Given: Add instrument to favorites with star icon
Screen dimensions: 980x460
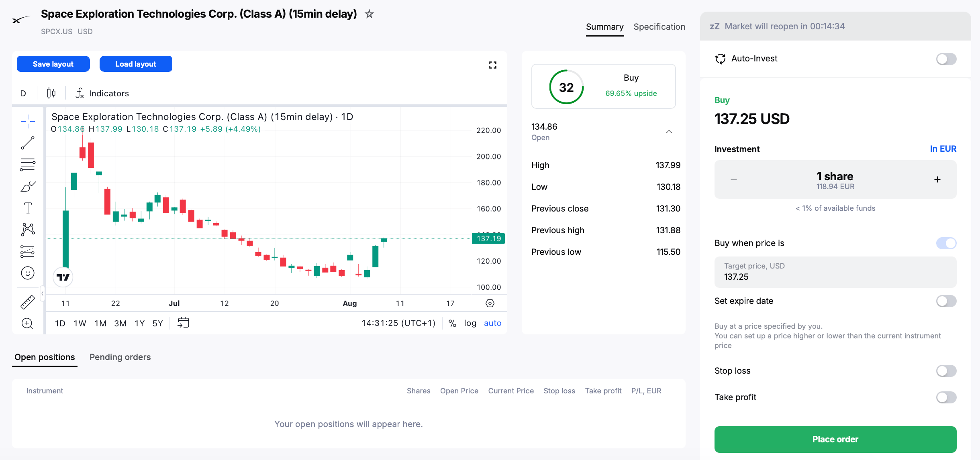Looking at the screenshot, I should [369, 14].
